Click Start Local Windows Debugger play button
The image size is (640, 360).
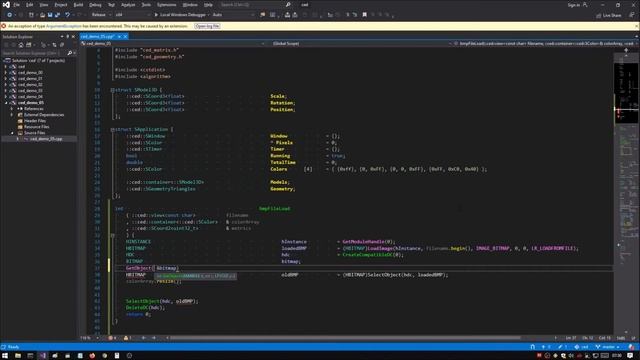156,15
